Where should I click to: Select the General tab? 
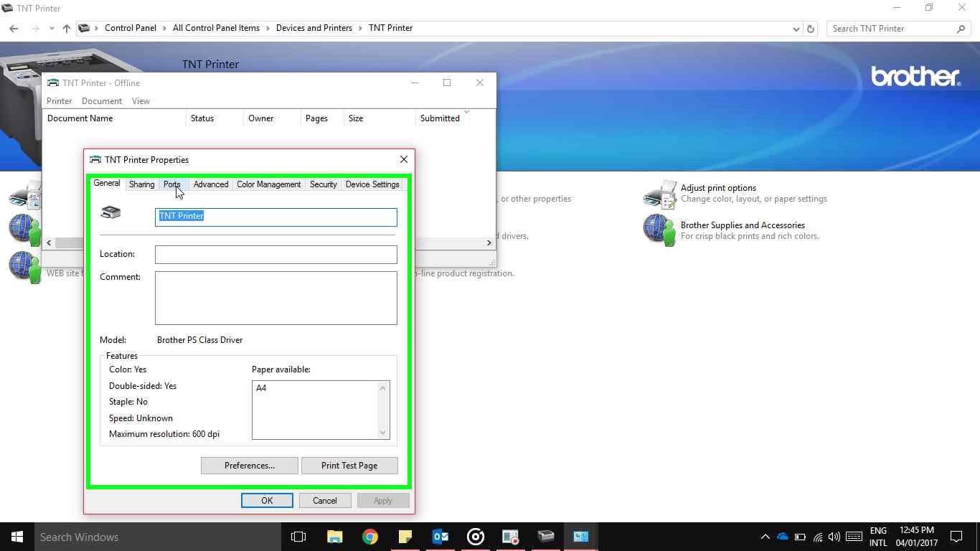(107, 184)
